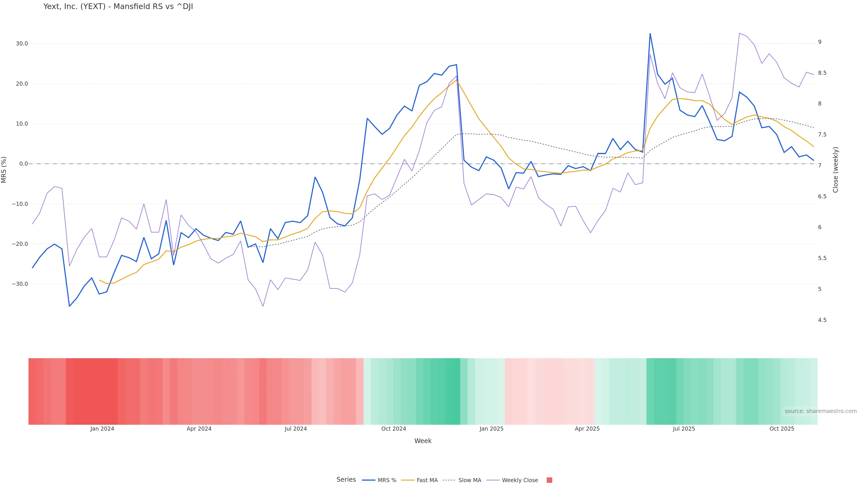Viewport: 868px width, 488px height.
Task: Select the Oct 2024 x-axis tick label
Action: click(x=394, y=429)
